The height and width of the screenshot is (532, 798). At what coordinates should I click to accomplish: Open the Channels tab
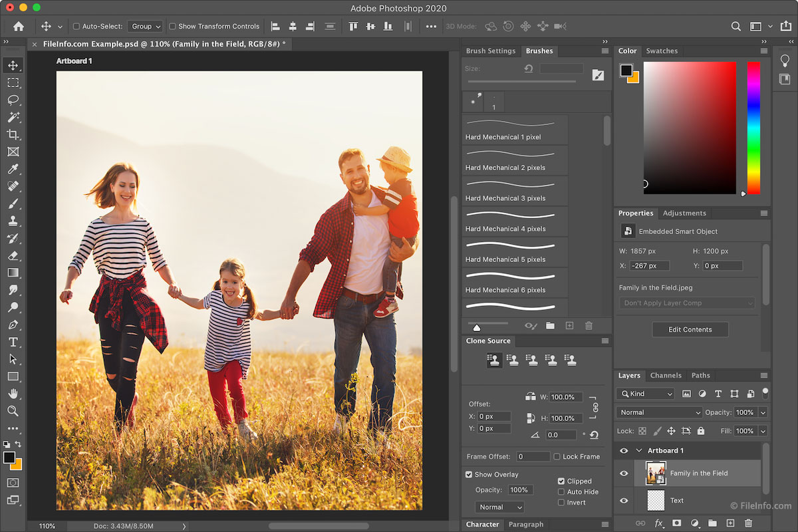[666, 375]
